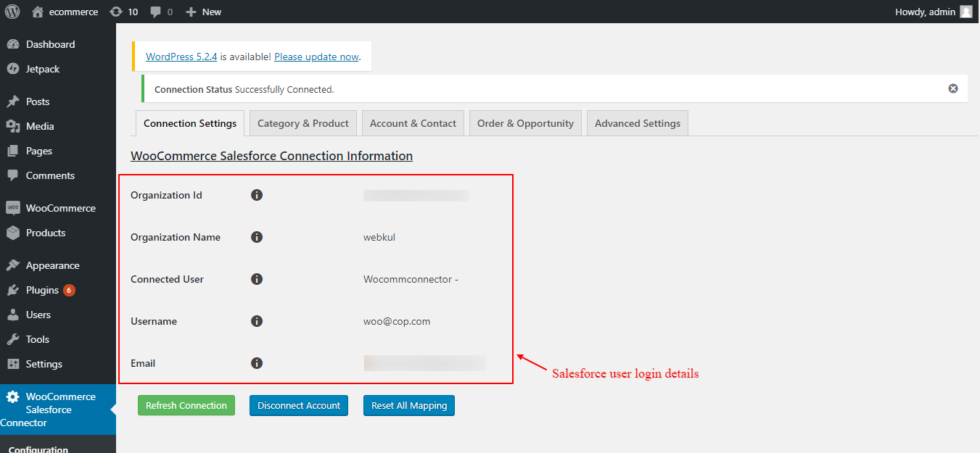The height and width of the screenshot is (453, 980).
Task: Click Reset All Mapping button
Action: (x=408, y=405)
